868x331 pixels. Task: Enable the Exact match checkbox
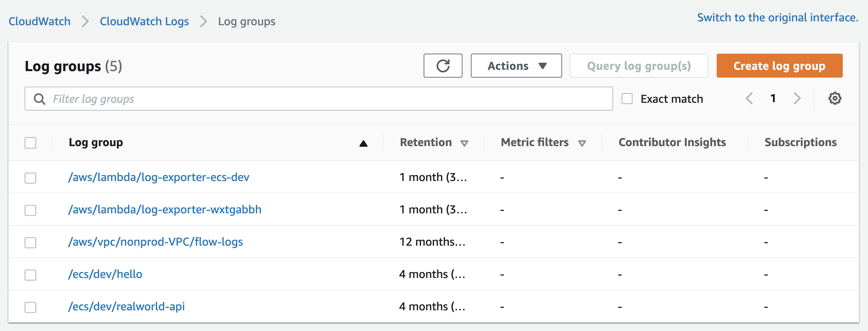627,98
